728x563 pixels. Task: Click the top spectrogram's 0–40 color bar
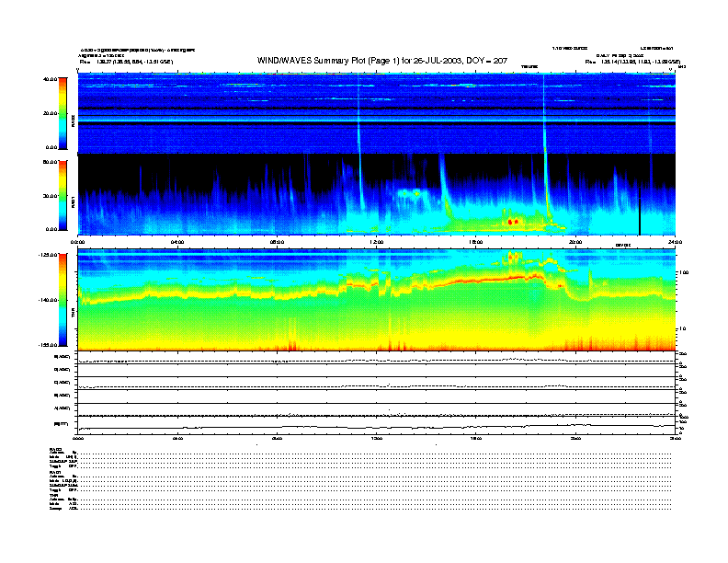(x=63, y=114)
